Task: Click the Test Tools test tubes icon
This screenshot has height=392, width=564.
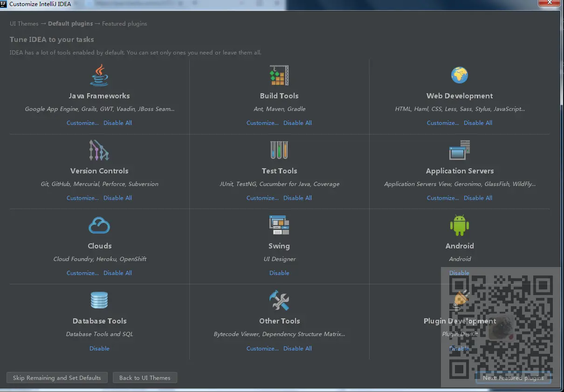Action: pos(279,150)
